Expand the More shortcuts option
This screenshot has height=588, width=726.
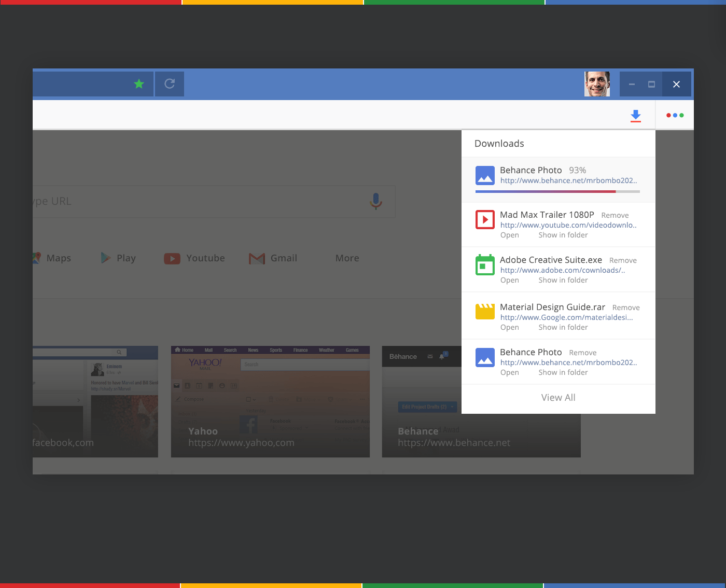click(x=346, y=258)
